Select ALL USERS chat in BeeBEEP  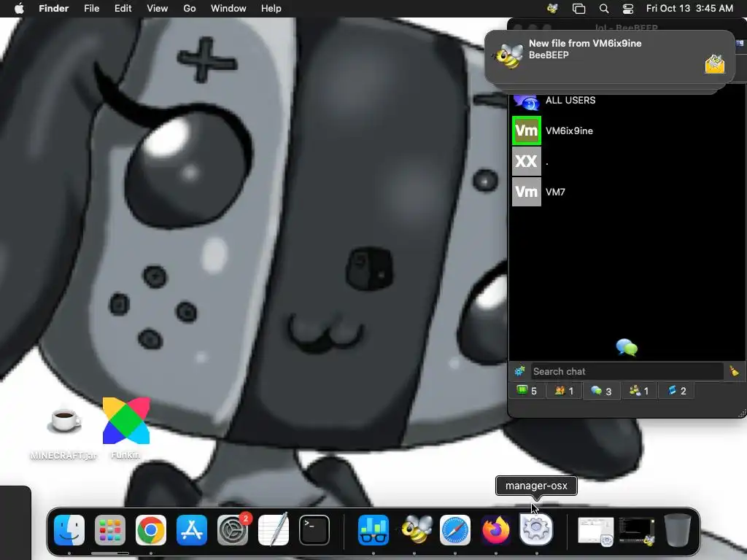point(628,101)
